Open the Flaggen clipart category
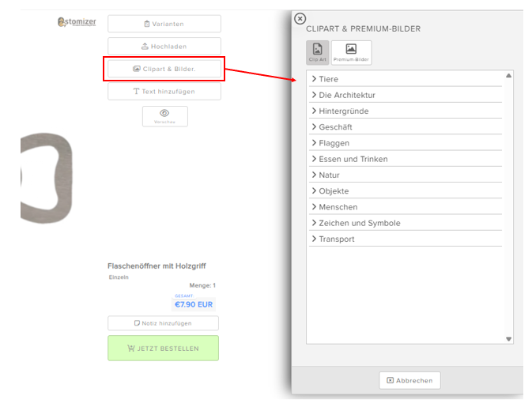 [x=334, y=143]
